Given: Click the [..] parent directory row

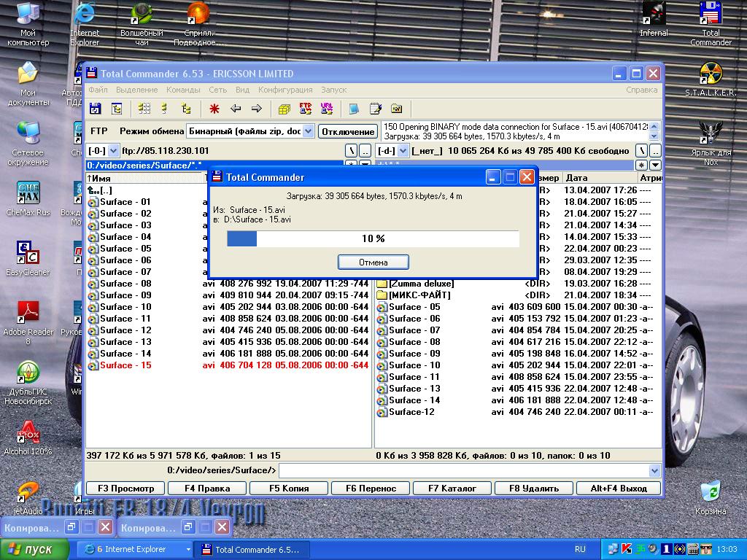Looking at the screenshot, I should (147, 190).
